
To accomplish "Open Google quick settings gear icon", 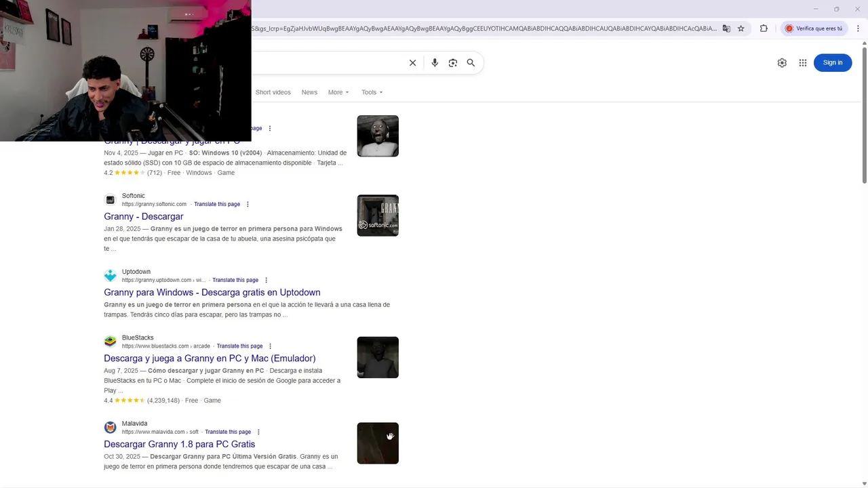I will pos(782,62).
